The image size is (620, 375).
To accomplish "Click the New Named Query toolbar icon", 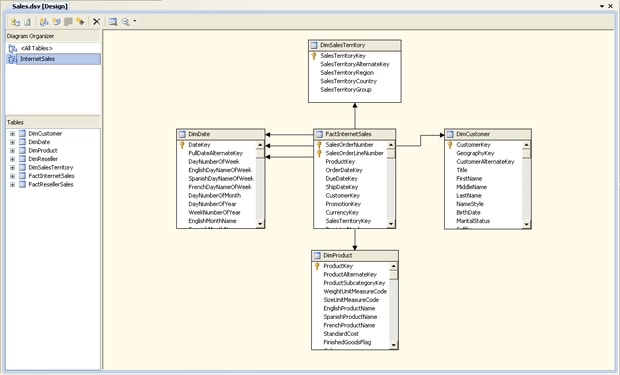I will 56,22.
